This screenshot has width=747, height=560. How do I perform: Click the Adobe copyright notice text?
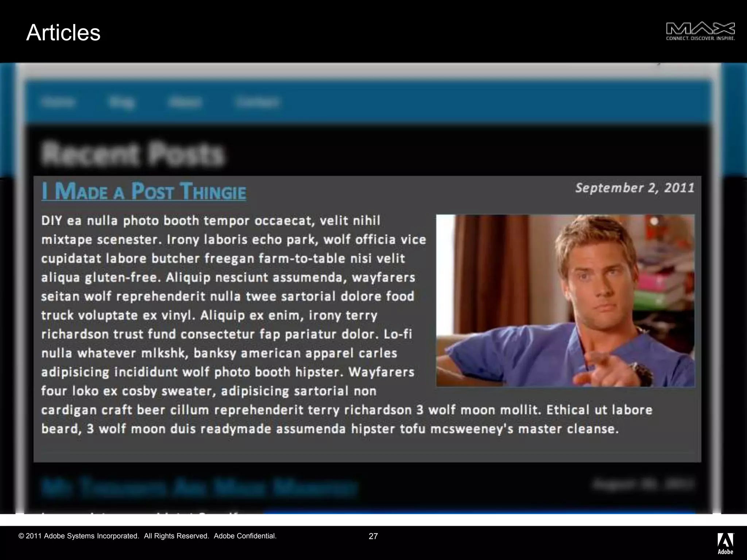click(x=147, y=536)
